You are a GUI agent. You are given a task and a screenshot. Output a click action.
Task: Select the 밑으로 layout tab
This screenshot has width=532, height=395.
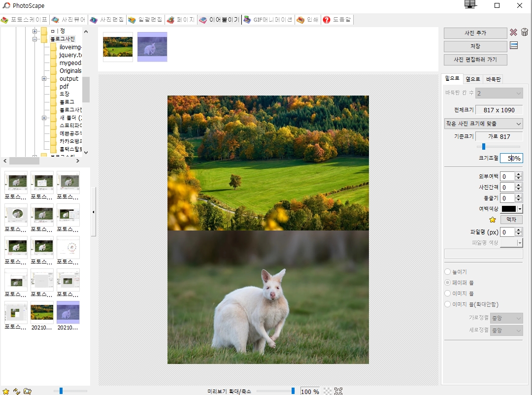[452, 78]
